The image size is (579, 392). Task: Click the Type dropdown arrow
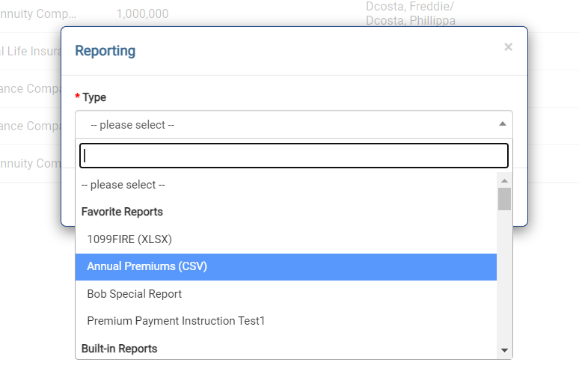click(x=502, y=124)
